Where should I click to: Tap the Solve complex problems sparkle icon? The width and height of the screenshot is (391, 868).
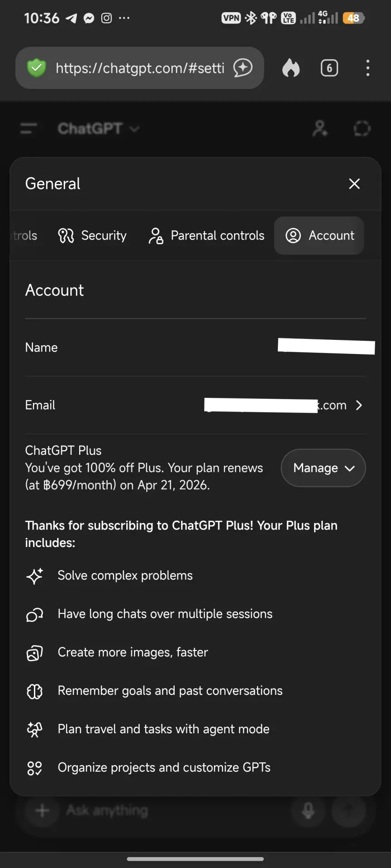click(x=34, y=576)
